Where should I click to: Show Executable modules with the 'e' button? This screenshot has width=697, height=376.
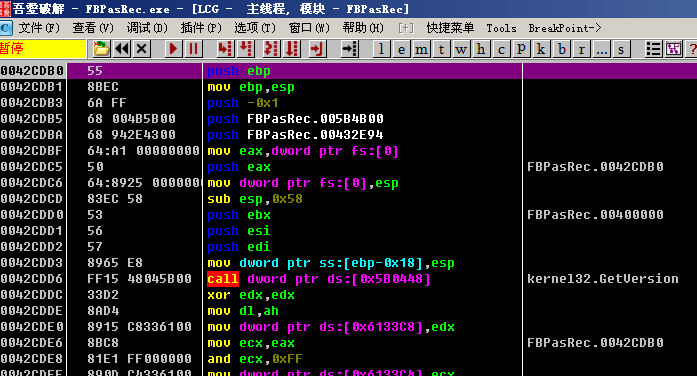[x=401, y=48]
